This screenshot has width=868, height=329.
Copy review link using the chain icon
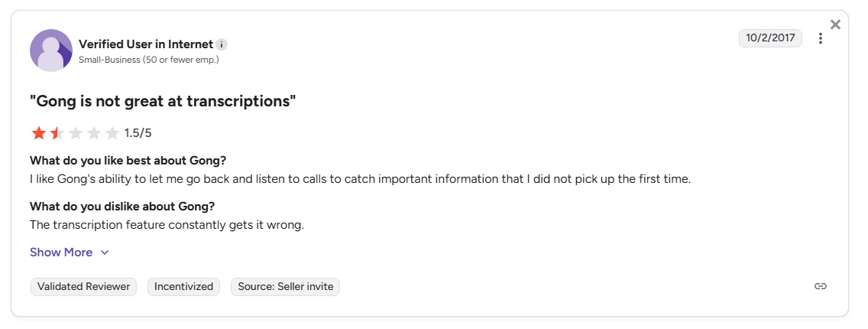pos(821,286)
